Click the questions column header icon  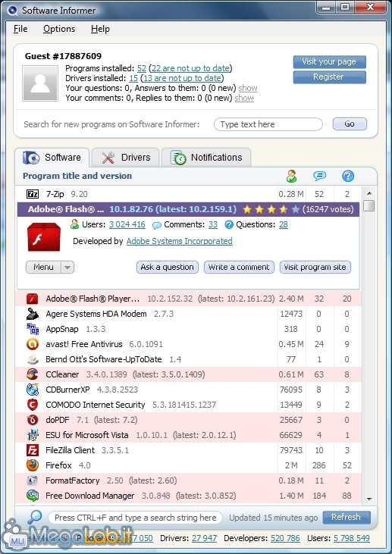tap(348, 176)
